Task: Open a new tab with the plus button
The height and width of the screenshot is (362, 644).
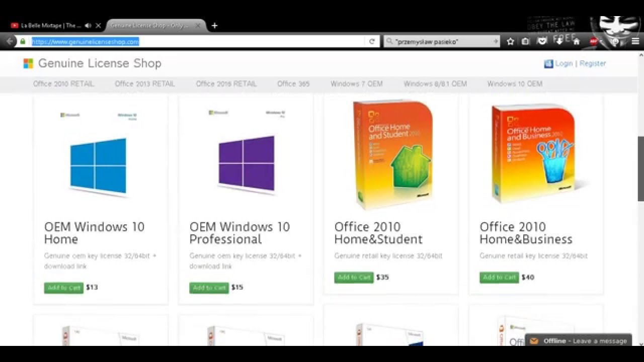Action: tap(214, 25)
